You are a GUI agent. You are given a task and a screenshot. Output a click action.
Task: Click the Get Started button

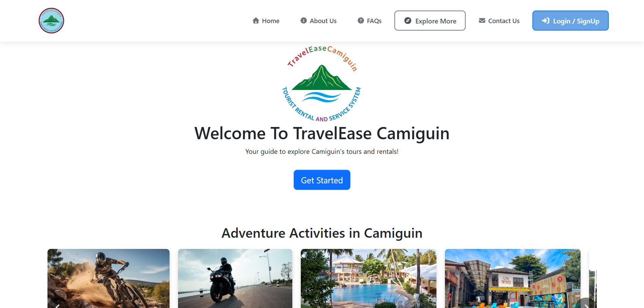pyautogui.click(x=322, y=180)
